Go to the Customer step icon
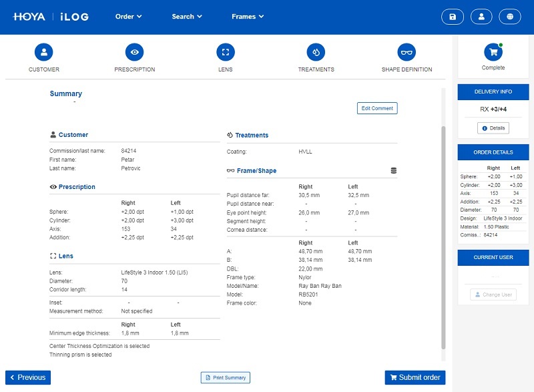Screen dimensions: 534x392 [44, 52]
